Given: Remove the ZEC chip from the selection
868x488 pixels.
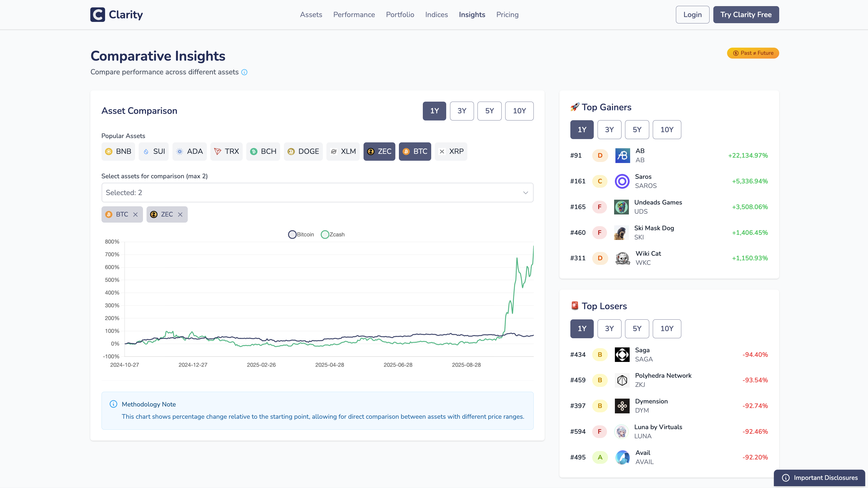Looking at the screenshot, I should tap(180, 214).
